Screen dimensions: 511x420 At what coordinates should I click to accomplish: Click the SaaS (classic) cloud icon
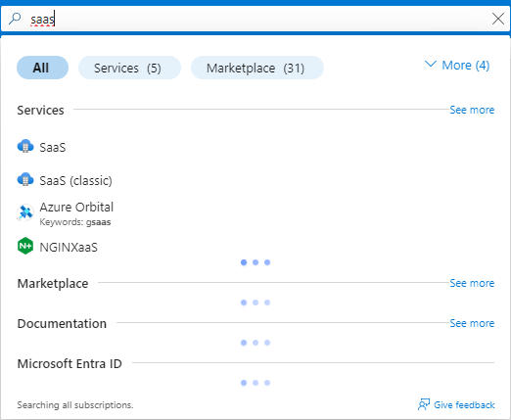click(x=25, y=180)
